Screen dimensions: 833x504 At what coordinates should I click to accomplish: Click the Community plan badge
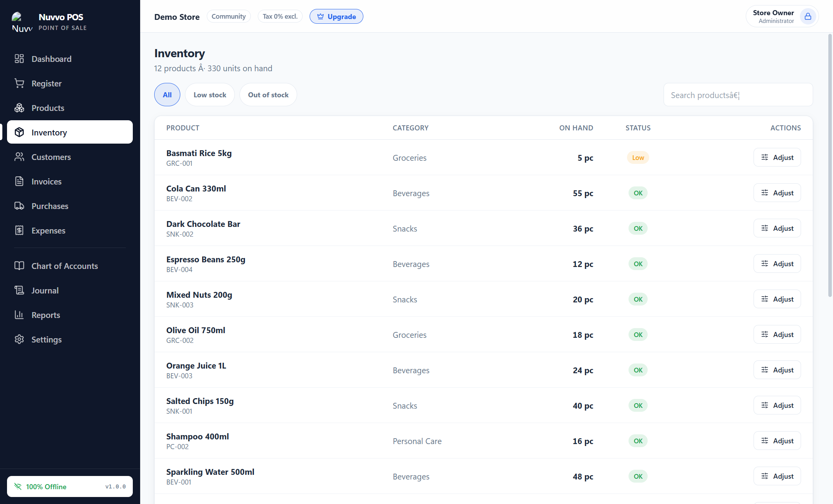tap(229, 16)
